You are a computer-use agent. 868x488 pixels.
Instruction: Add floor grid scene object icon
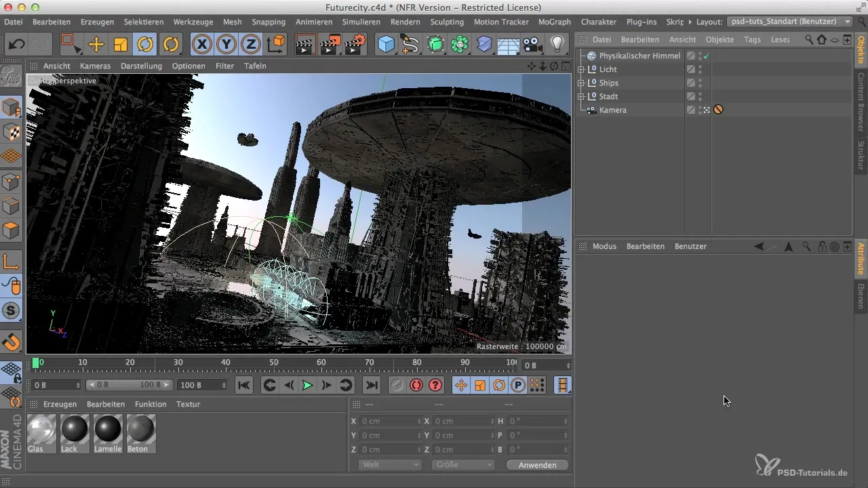[509, 45]
